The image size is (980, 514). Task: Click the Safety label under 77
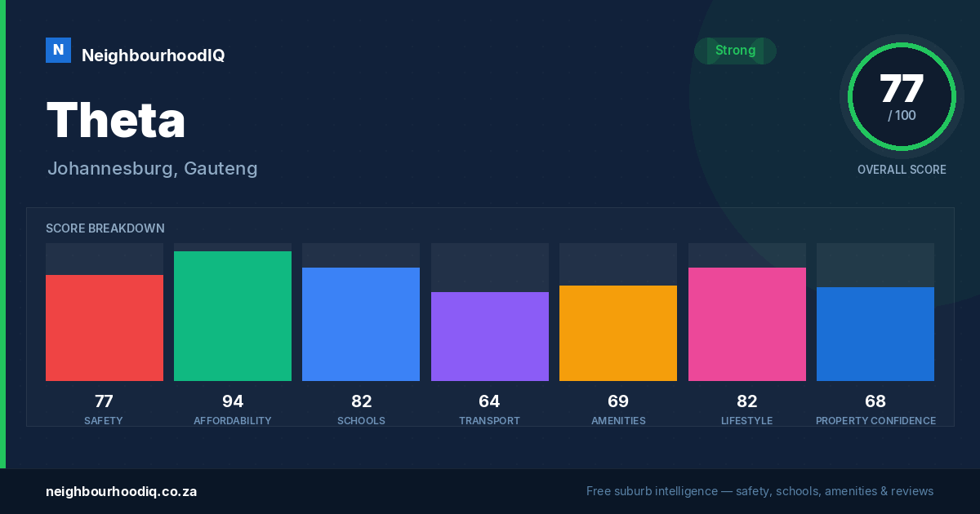[x=104, y=421]
